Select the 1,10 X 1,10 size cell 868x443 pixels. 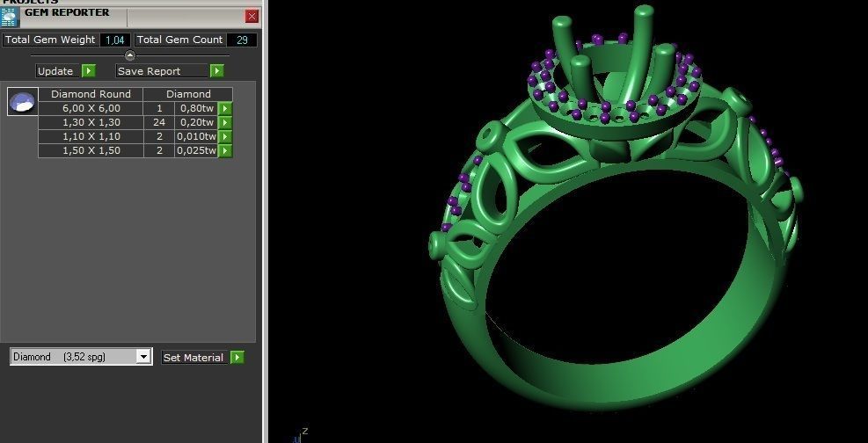point(91,136)
